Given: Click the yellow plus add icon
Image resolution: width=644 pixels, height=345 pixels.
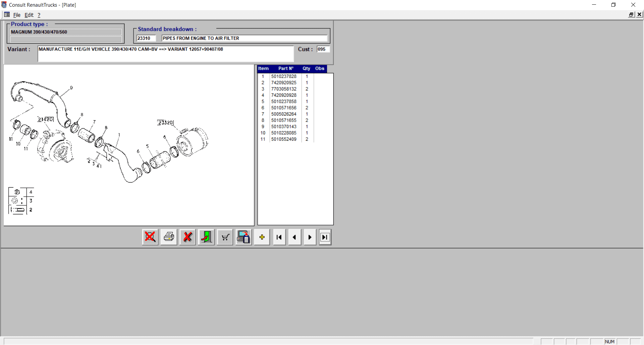Looking at the screenshot, I should [x=262, y=237].
